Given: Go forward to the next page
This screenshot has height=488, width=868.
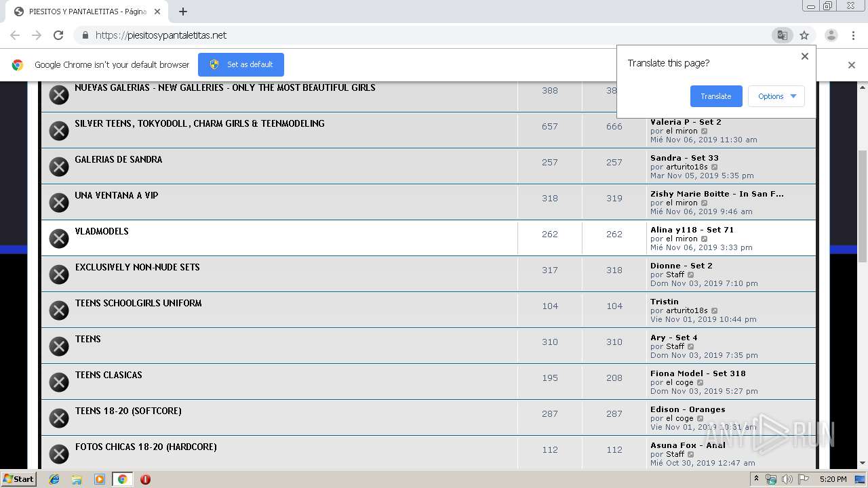Looking at the screenshot, I should click(x=37, y=35).
